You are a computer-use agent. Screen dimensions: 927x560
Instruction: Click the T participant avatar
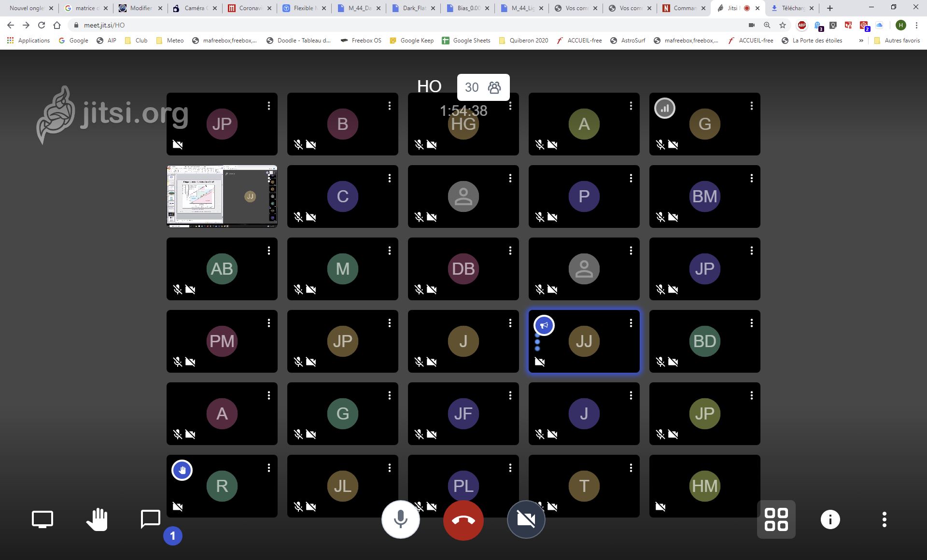point(584,486)
